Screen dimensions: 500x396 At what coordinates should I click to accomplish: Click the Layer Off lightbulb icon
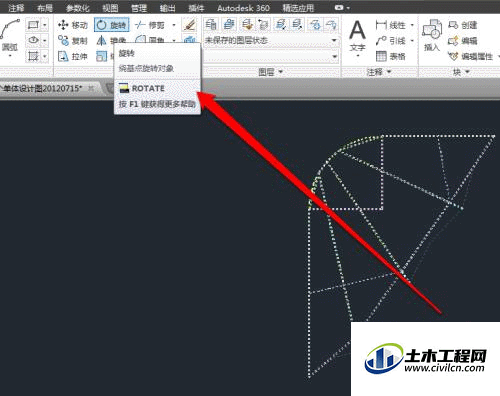coord(331,25)
